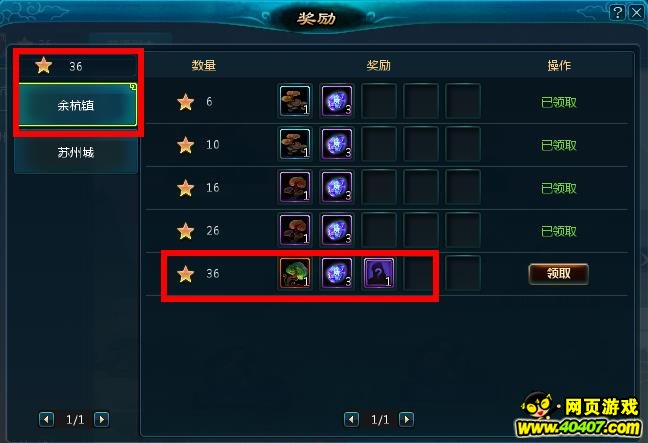Image resolution: width=648 pixels, height=443 pixels.
Task: Select the mushroom reward in 10-star row
Action: click(295, 144)
